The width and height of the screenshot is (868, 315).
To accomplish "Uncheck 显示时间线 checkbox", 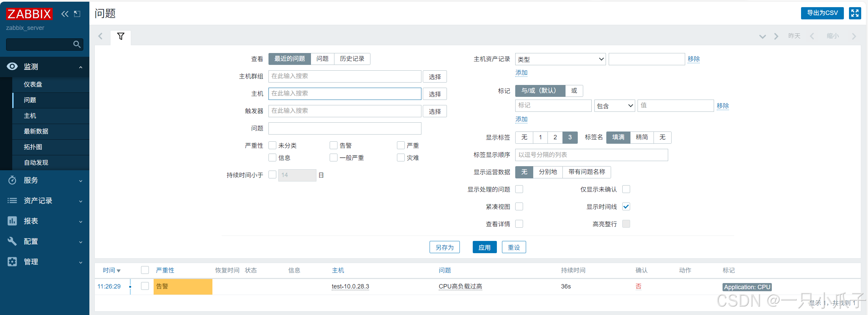I will (626, 206).
